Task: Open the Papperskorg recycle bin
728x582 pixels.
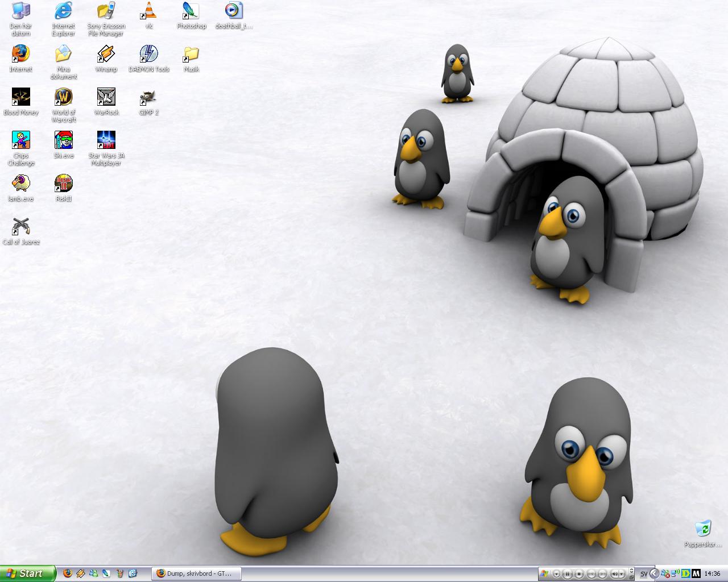Action: pyautogui.click(x=704, y=534)
